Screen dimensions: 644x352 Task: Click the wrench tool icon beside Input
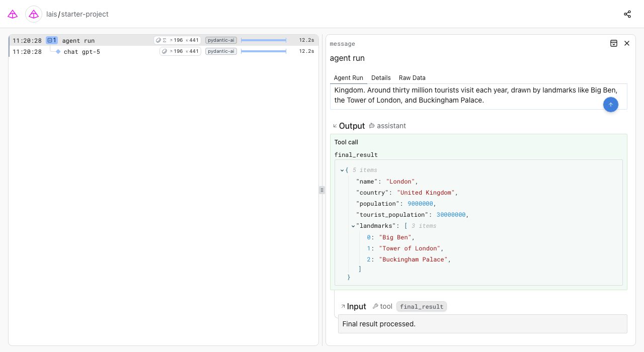click(375, 306)
